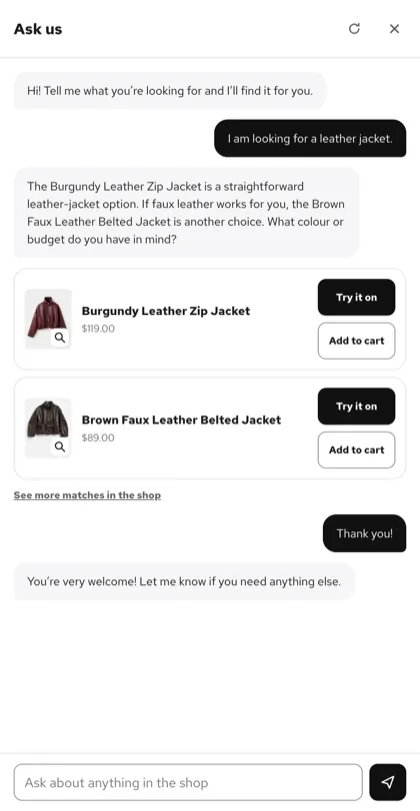420x811 pixels.
Task: Zoom the Burgundy jacket image with magnifier icon
Action: [x=60, y=338]
